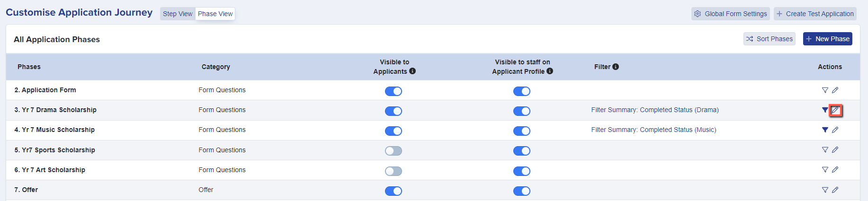Show info for Visible to Applicants column

click(412, 71)
